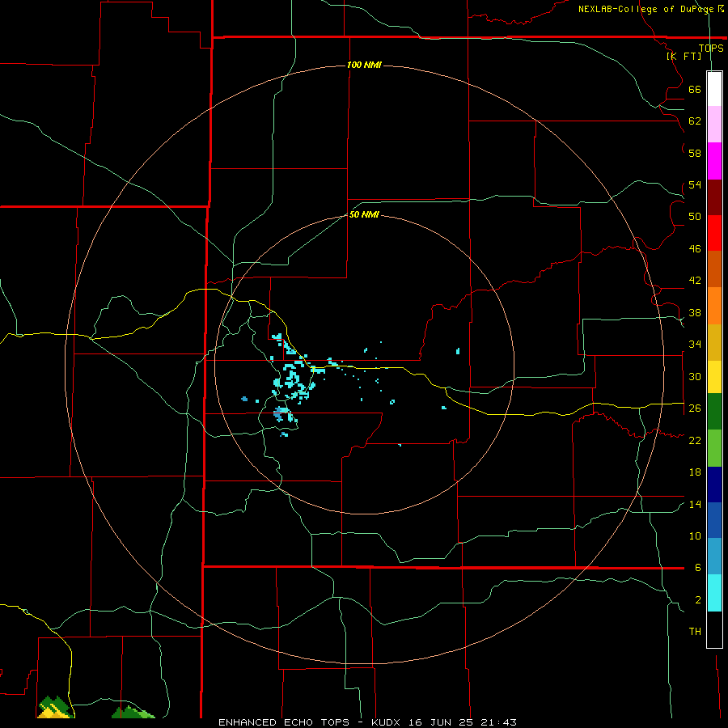Click the TOPS legend title
Viewport: 728px width, 728px height.
click(x=711, y=48)
